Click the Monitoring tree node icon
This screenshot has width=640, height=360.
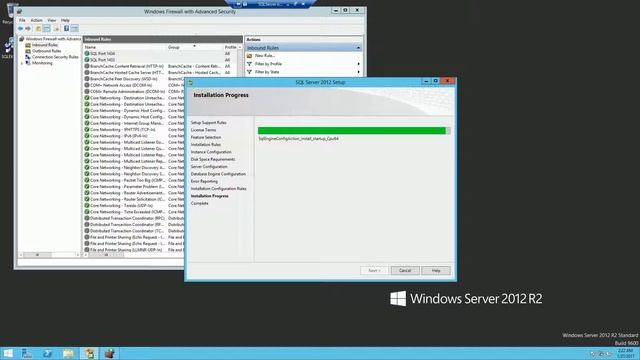coord(28,63)
